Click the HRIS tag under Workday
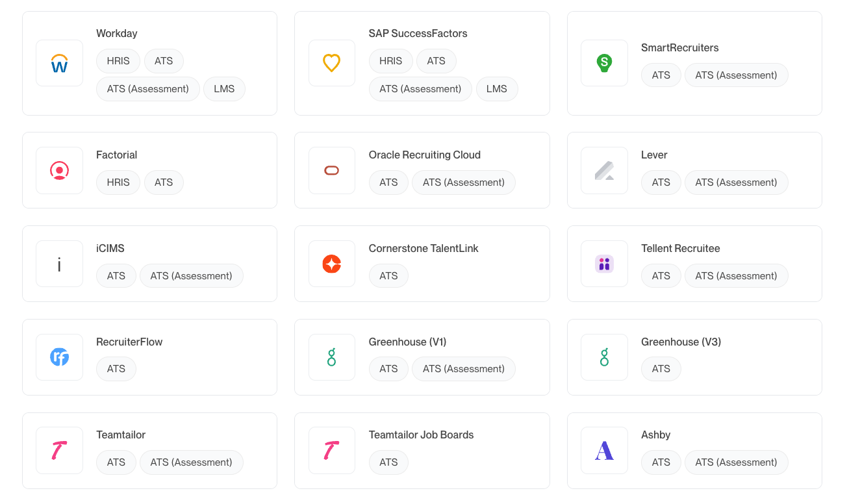Viewport: 847px width, 504px height. [118, 61]
